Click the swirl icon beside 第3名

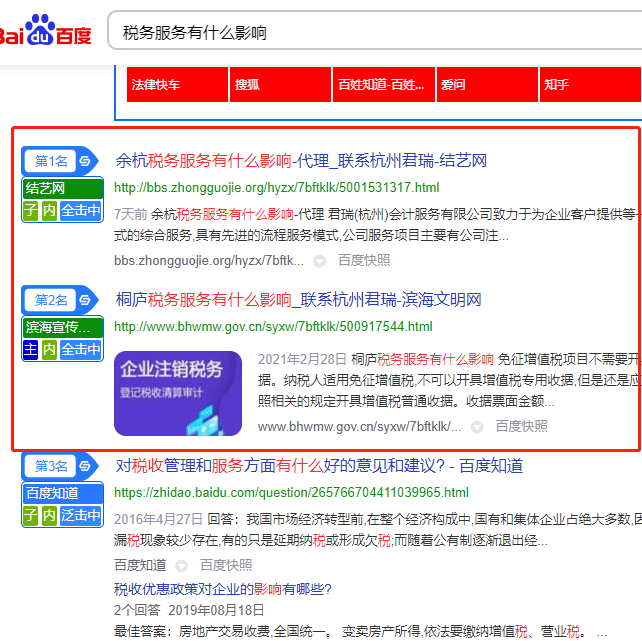point(85,466)
